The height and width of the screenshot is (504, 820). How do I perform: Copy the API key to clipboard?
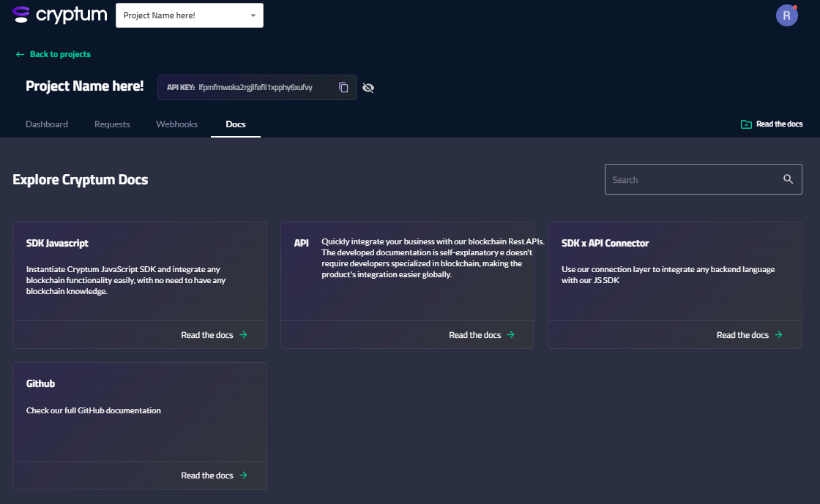(343, 87)
